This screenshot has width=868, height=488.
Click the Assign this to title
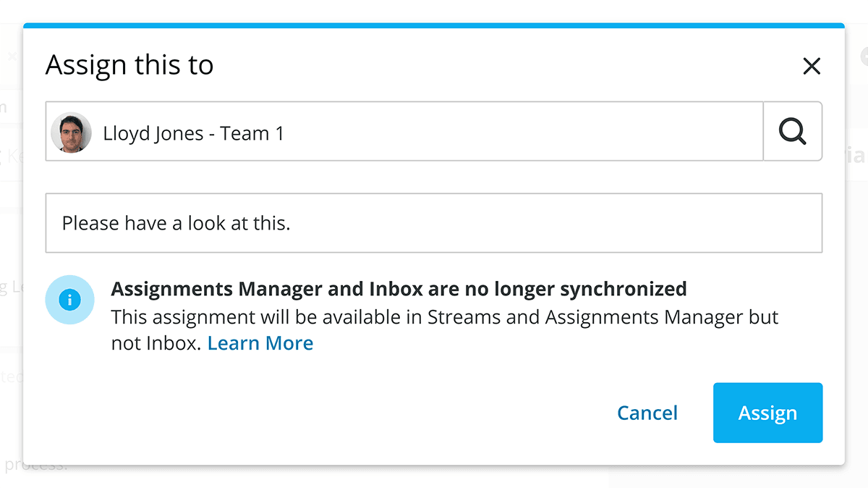[x=129, y=66]
